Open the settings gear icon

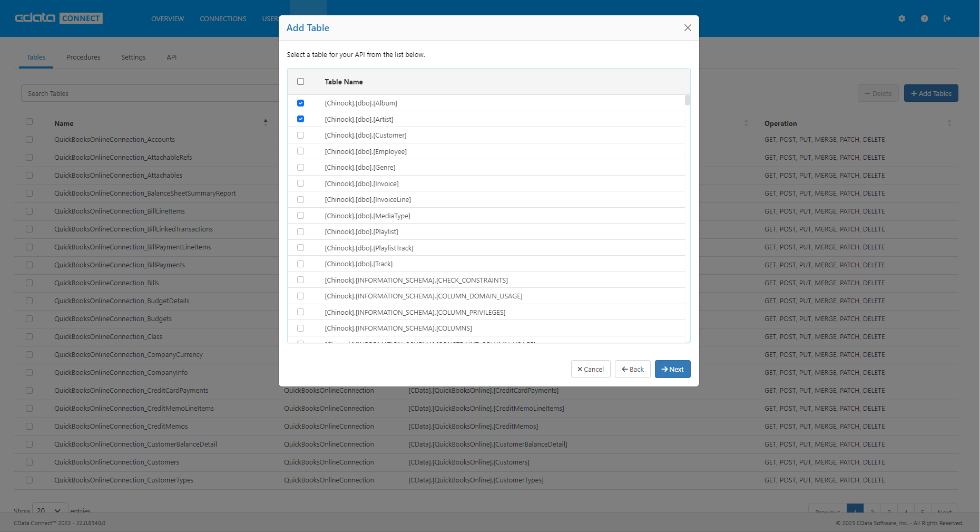(901, 18)
